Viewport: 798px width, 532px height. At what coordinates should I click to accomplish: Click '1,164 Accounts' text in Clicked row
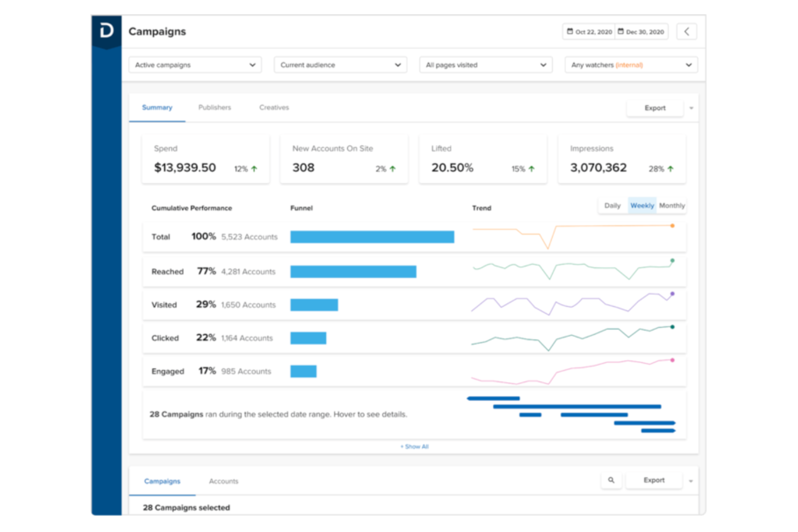(x=247, y=338)
